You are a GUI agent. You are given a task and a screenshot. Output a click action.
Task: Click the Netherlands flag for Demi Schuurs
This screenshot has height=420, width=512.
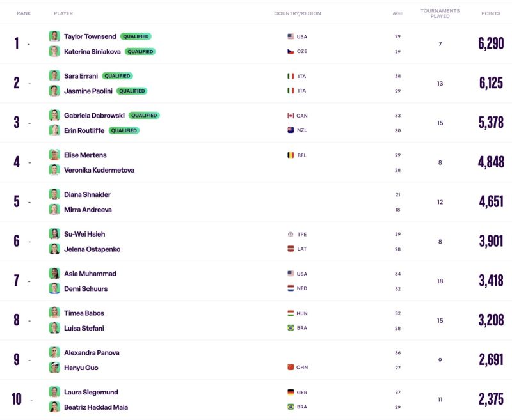291,288
